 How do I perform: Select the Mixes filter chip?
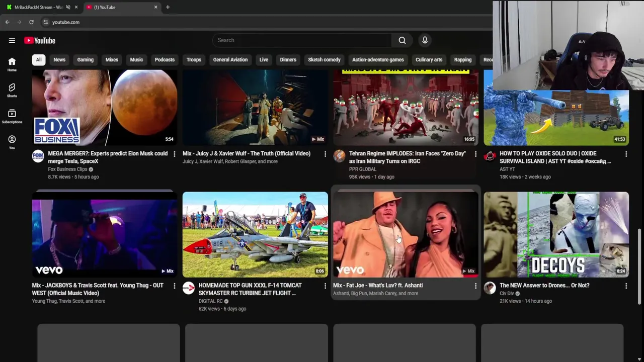112,60
